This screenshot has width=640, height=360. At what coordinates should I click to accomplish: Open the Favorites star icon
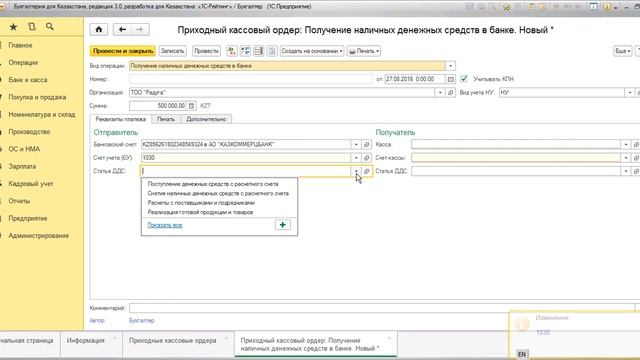click(x=13, y=27)
